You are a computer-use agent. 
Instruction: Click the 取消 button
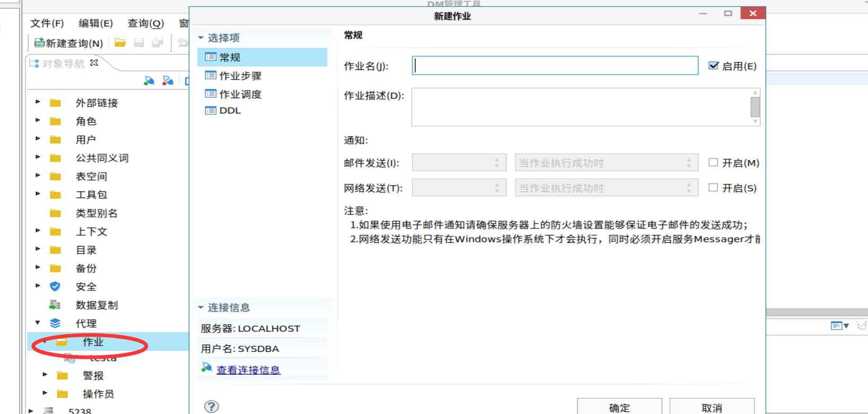tap(712, 407)
